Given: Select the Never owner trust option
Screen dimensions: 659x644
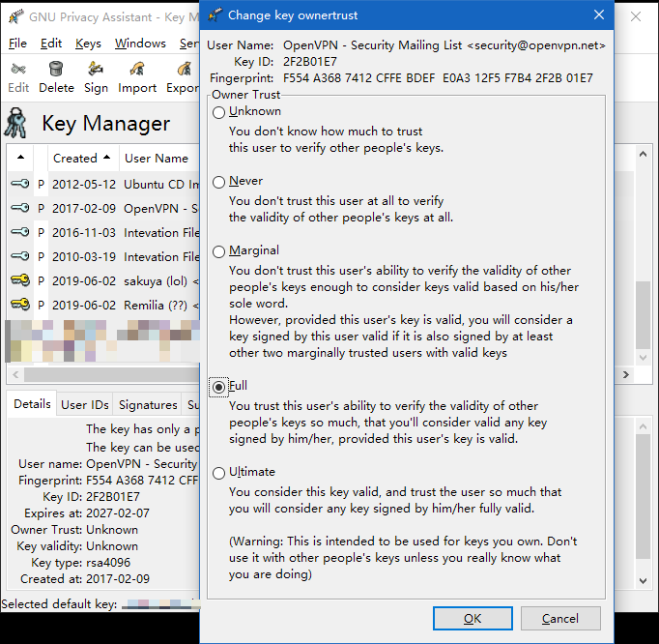Looking at the screenshot, I should point(219,182).
